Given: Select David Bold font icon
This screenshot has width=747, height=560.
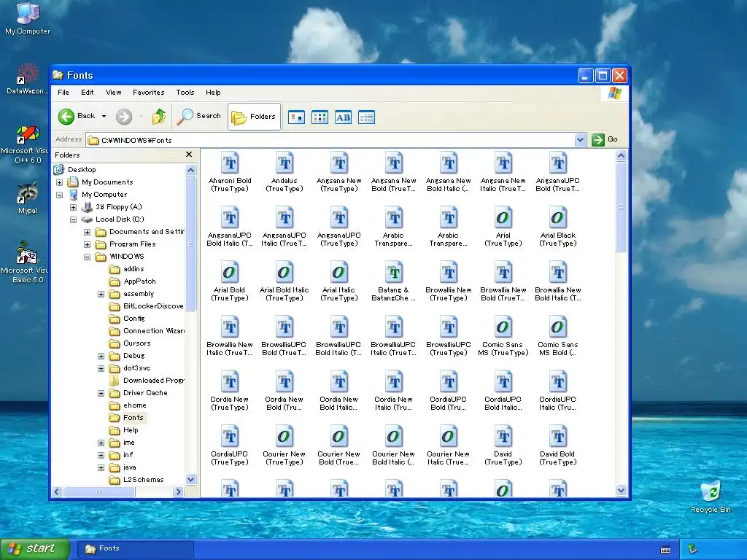Looking at the screenshot, I should 558,437.
